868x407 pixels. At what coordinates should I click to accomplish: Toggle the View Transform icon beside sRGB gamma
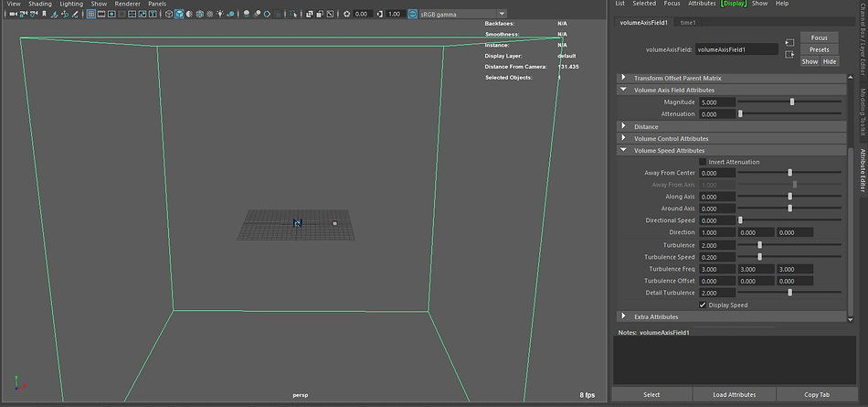coord(412,14)
